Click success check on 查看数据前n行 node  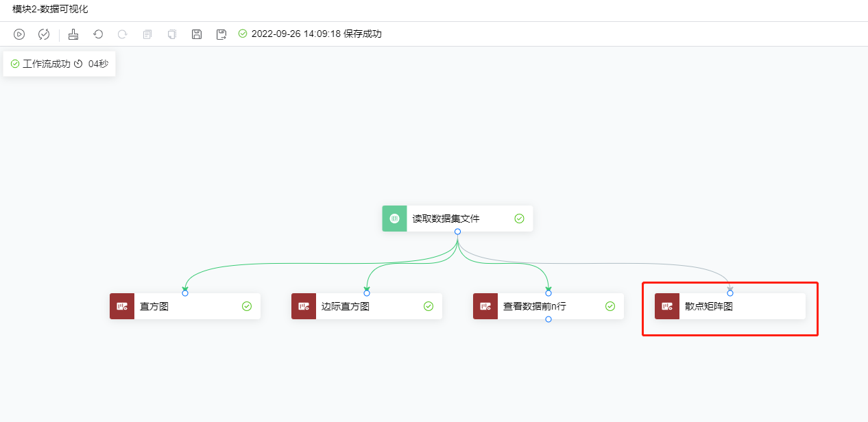pyautogui.click(x=610, y=306)
